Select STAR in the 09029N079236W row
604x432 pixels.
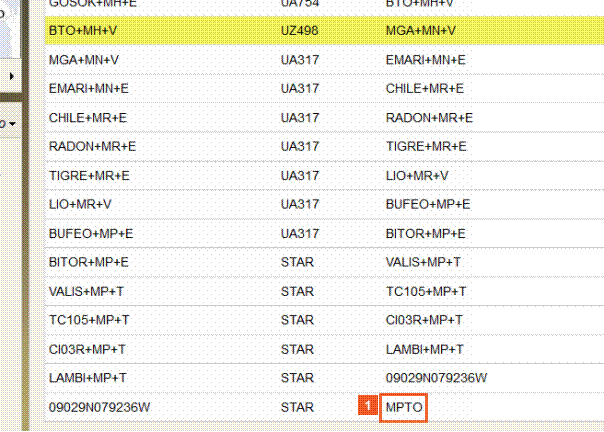[297, 407]
